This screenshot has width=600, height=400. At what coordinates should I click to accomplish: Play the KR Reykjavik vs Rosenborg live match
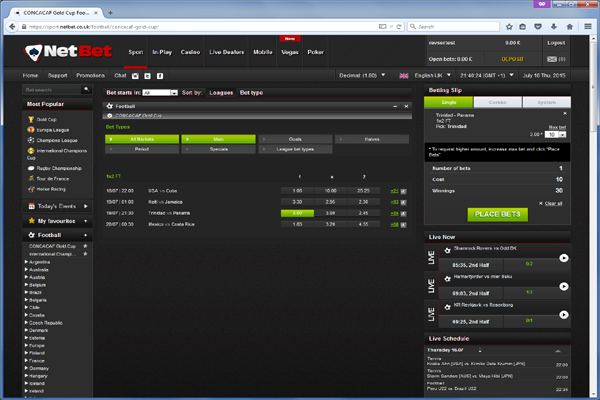click(x=564, y=315)
